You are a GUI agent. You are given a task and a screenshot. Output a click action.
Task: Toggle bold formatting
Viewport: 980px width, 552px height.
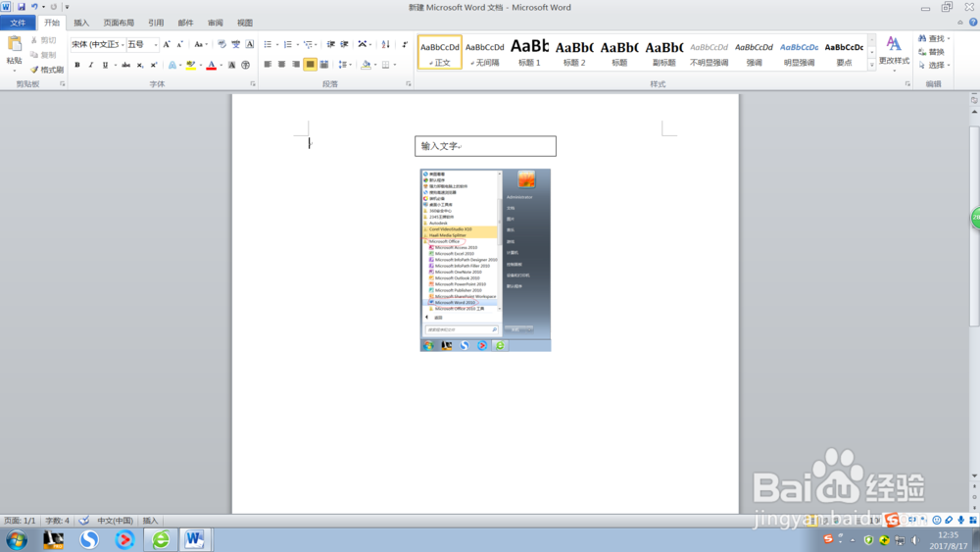pyautogui.click(x=77, y=65)
